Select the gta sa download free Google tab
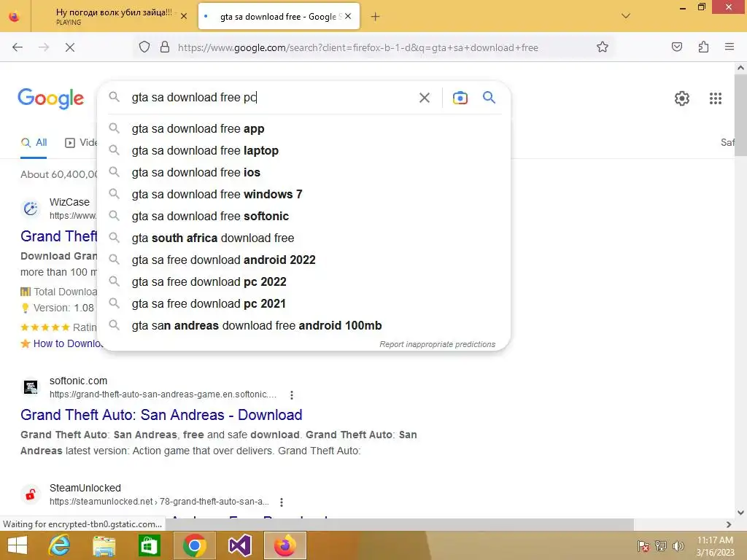The width and height of the screenshot is (747, 560). pyautogui.click(x=279, y=16)
